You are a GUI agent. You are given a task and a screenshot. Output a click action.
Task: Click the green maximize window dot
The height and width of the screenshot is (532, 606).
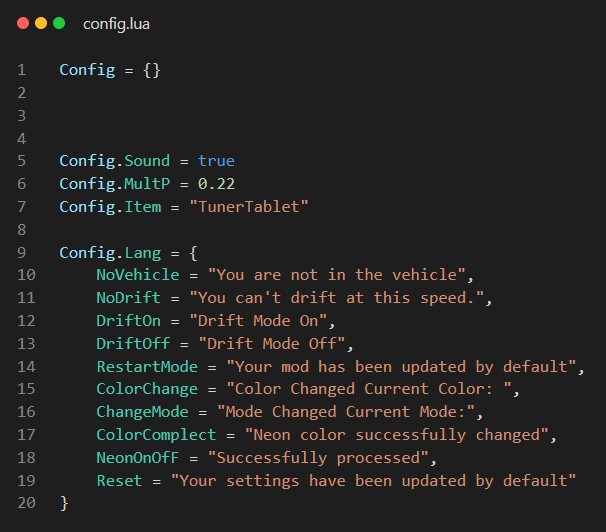pos(59,23)
